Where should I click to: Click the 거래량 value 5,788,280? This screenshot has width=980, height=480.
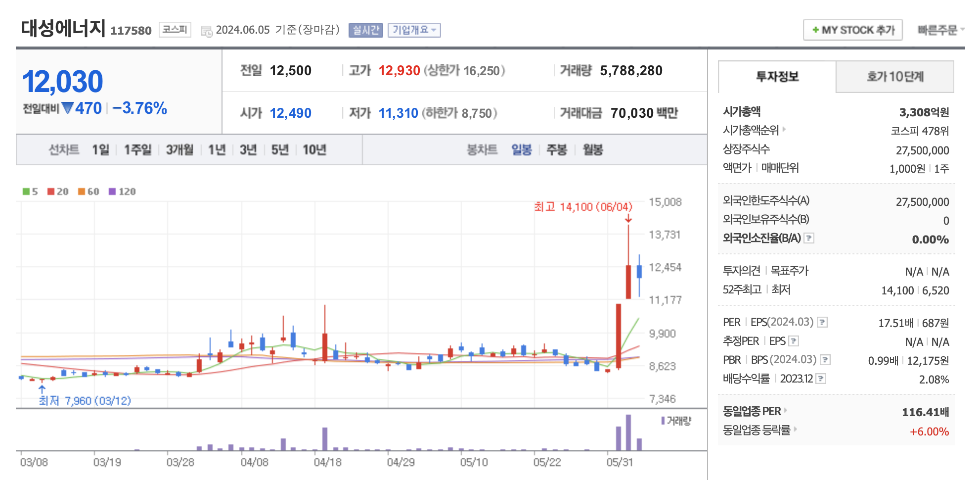click(631, 71)
